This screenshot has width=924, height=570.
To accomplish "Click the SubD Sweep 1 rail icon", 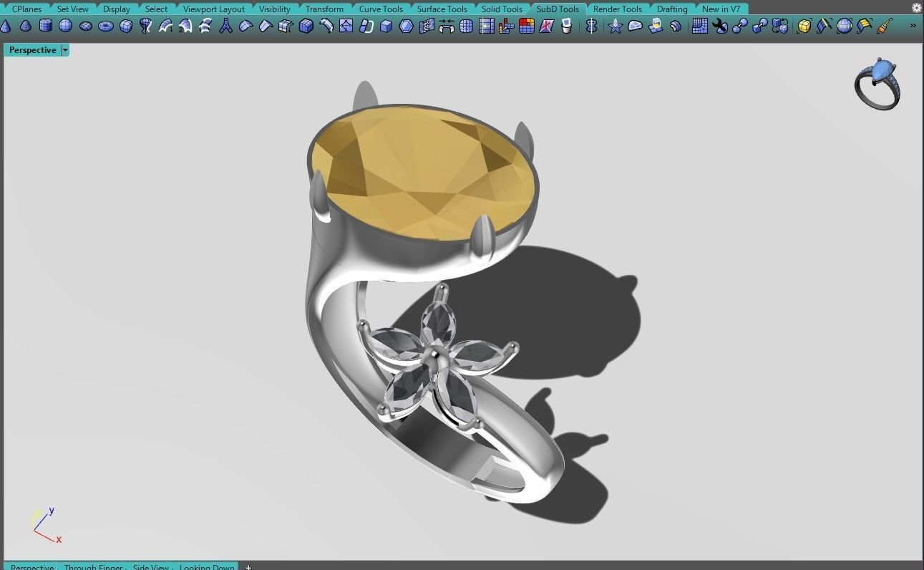I will point(166,26).
